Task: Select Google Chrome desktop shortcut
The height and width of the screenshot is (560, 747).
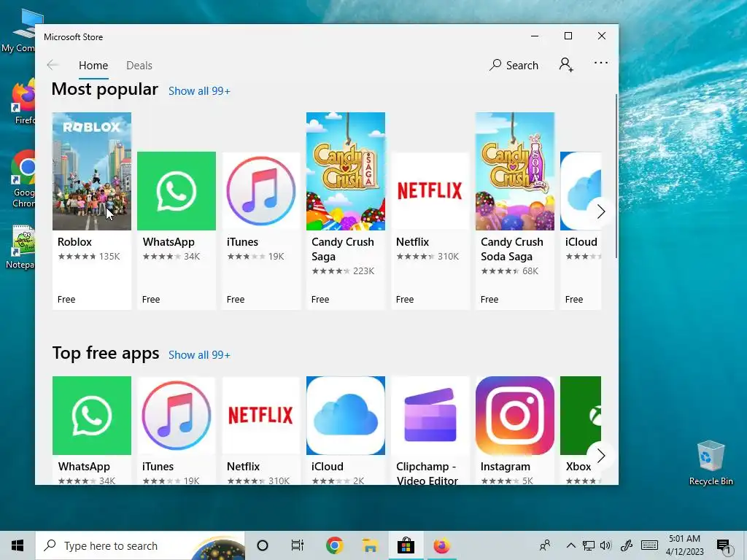Action: click(23, 179)
